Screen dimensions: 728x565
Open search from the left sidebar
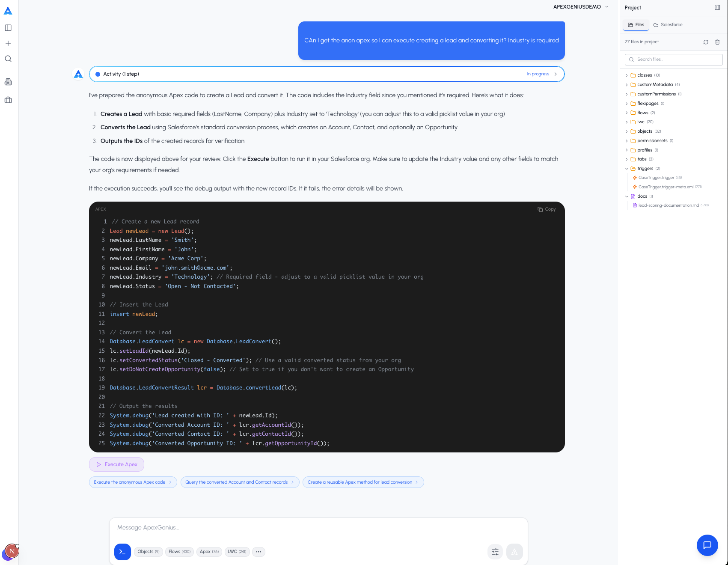[x=8, y=59]
